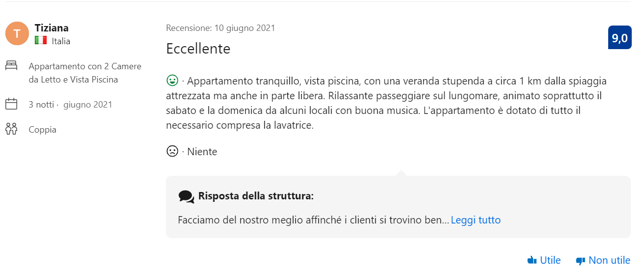Click the thumbs up icon for Utile

pos(532,260)
